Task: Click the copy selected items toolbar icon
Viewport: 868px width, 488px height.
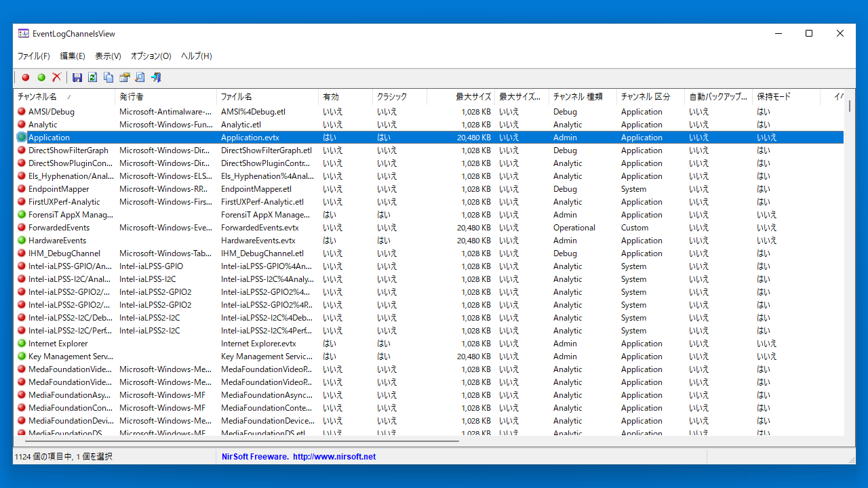Action: pos(108,77)
